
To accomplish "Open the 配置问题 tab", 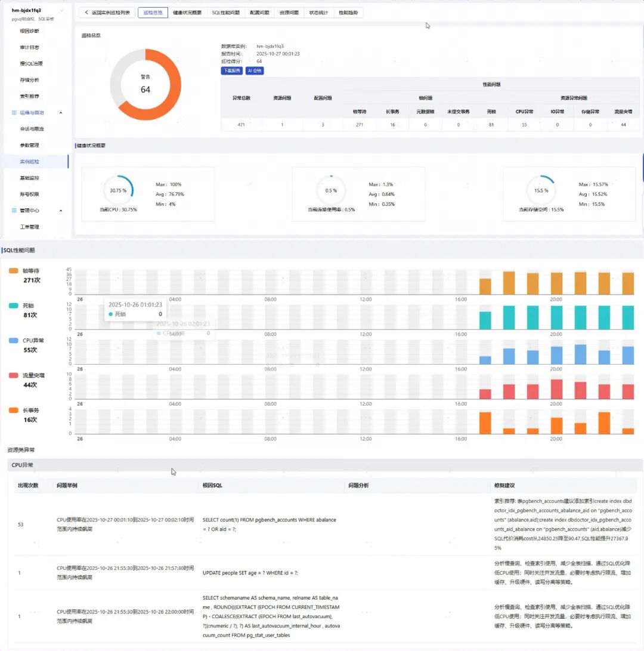I will point(259,13).
